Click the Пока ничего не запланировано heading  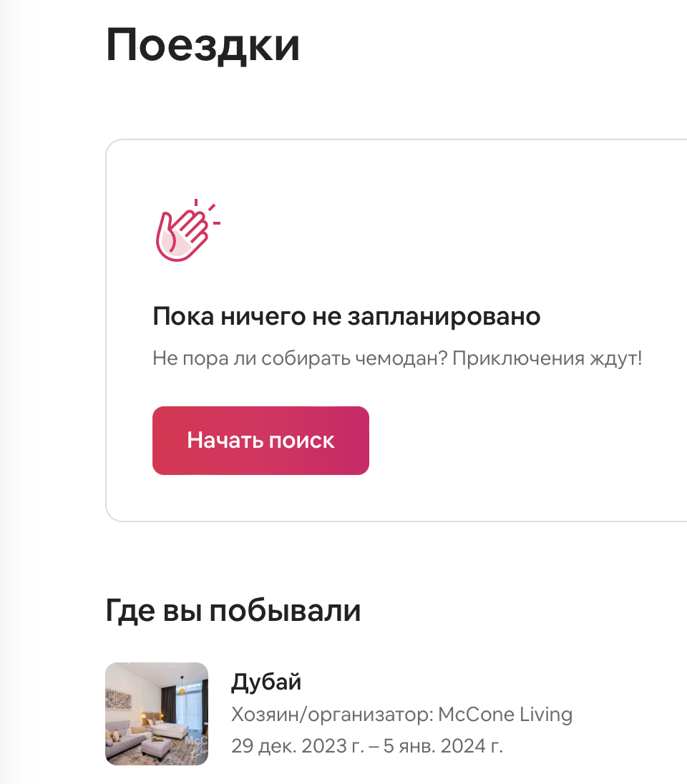point(346,316)
